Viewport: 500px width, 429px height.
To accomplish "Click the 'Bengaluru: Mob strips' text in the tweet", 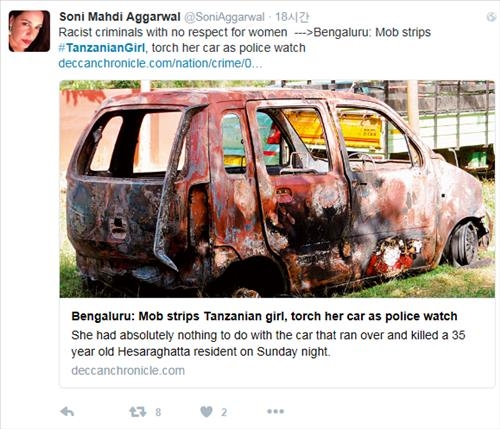I will pos(372,32).
